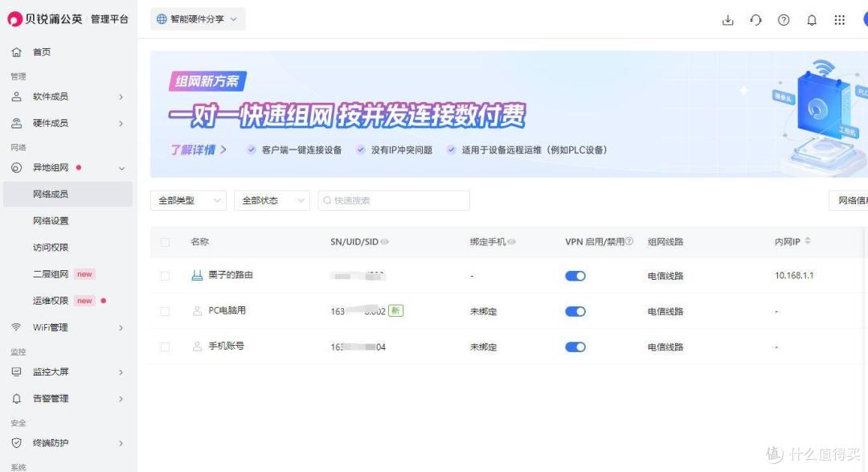The width and height of the screenshot is (868, 472).
Task: Select 网络成员 in sidebar
Action: point(68,194)
